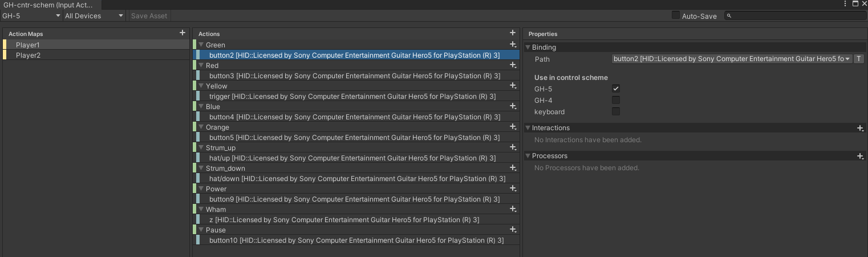
Task: Add a new interaction with plus icon
Action: click(x=860, y=128)
